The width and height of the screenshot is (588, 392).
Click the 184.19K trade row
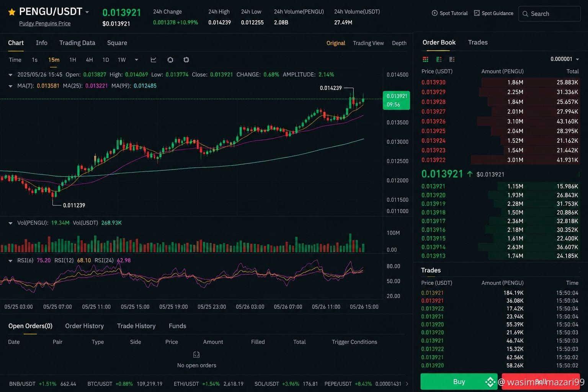pos(500,293)
